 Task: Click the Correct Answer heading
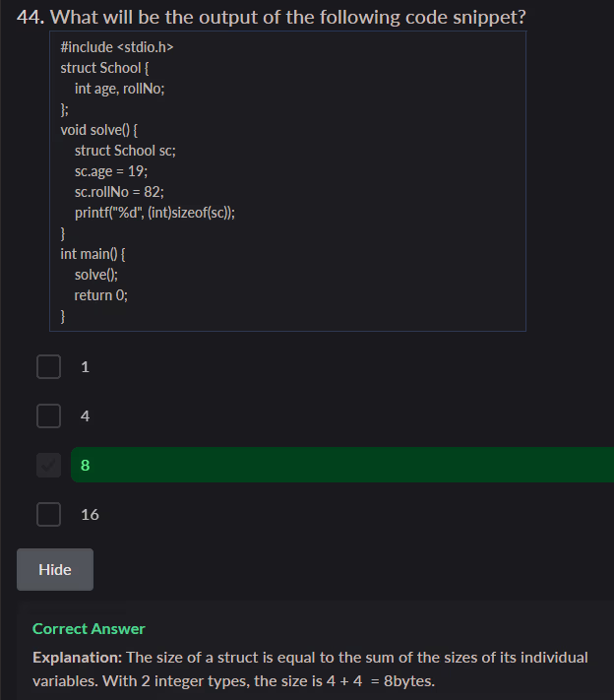(89, 628)
